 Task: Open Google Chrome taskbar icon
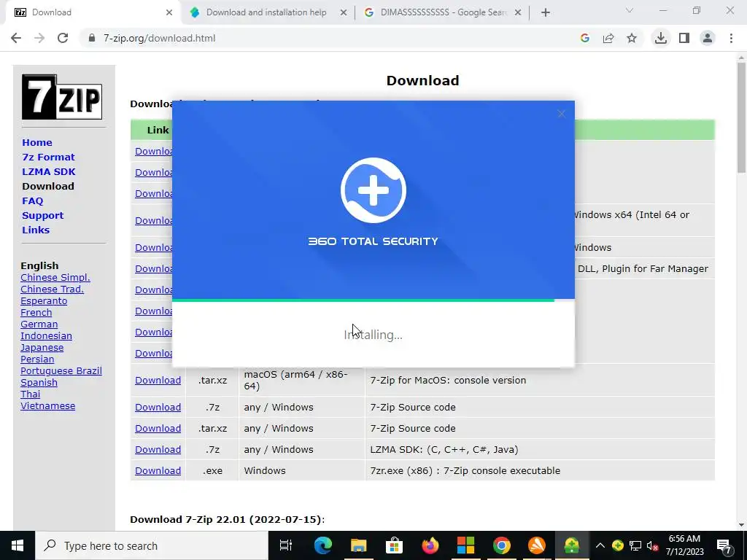point(501,545)
